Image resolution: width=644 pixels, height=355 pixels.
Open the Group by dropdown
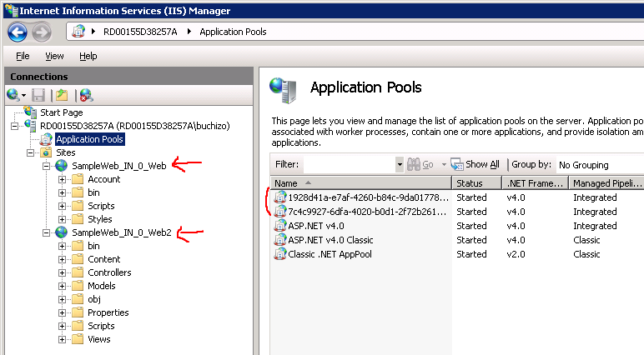point(599,165)
